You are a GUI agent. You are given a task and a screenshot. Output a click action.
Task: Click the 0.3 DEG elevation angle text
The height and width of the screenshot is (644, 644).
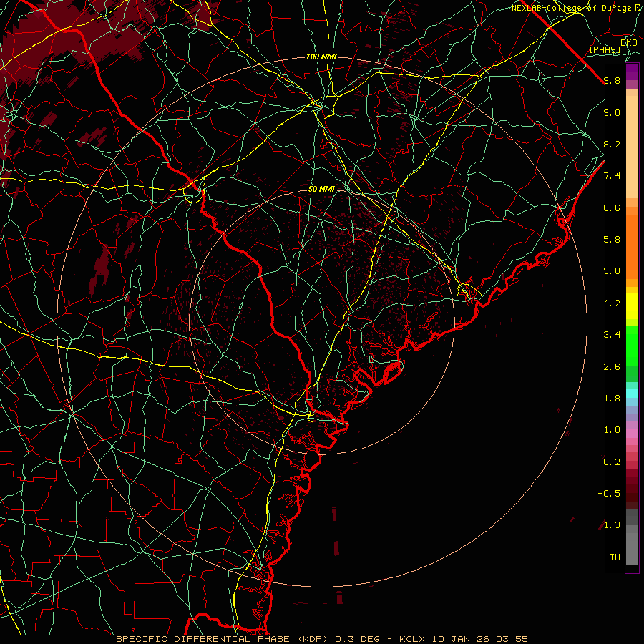pyautogui.click(x=358, y=639)
